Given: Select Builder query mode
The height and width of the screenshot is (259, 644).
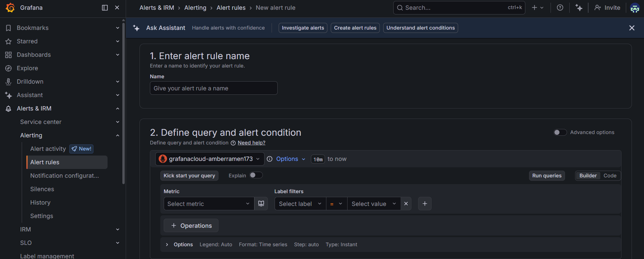Looking at the screenshot, I should point(588,176).
